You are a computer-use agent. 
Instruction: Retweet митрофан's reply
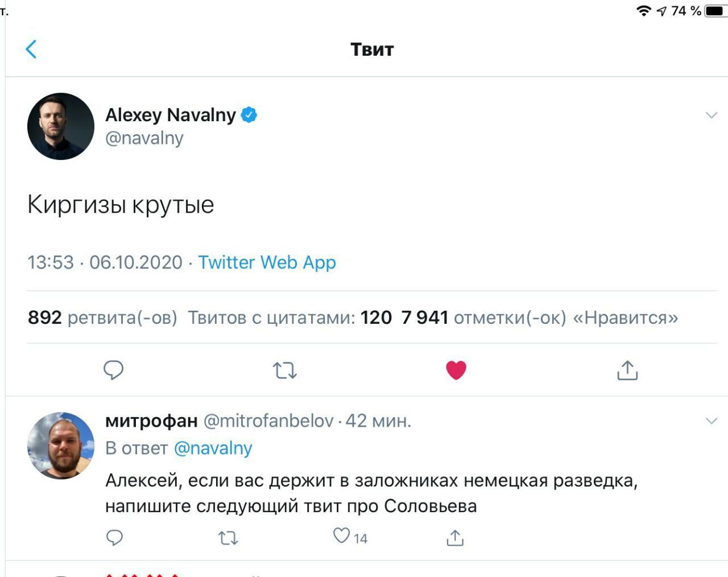coord(228,537)
